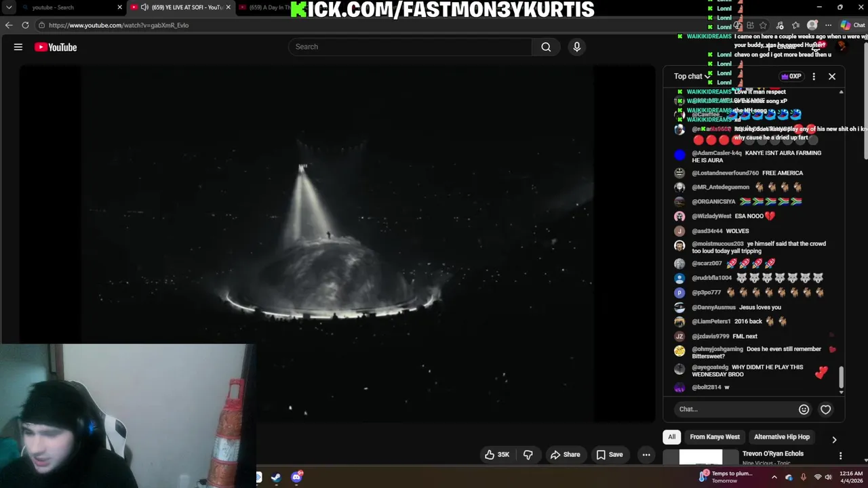Open the YouTube hamburger guide menu
Image resolution: width=868 pixels, height=488 pixels.
(18, 47)
